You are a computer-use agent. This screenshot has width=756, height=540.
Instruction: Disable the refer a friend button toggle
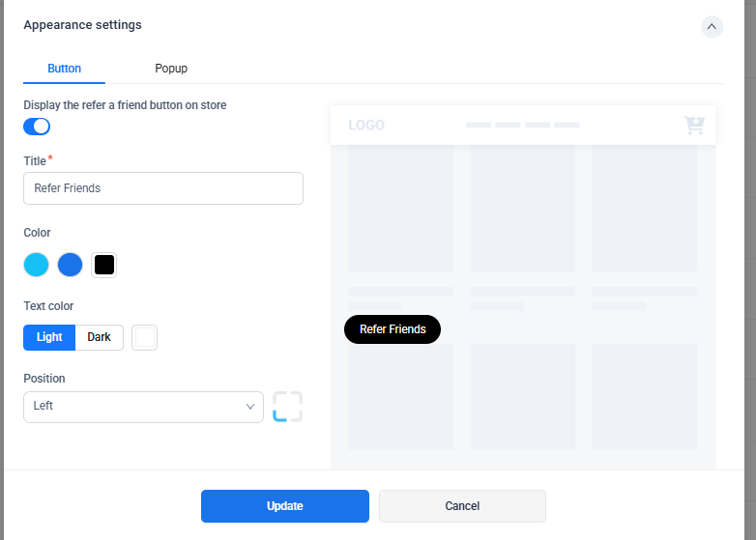click(x=37, y=127)
